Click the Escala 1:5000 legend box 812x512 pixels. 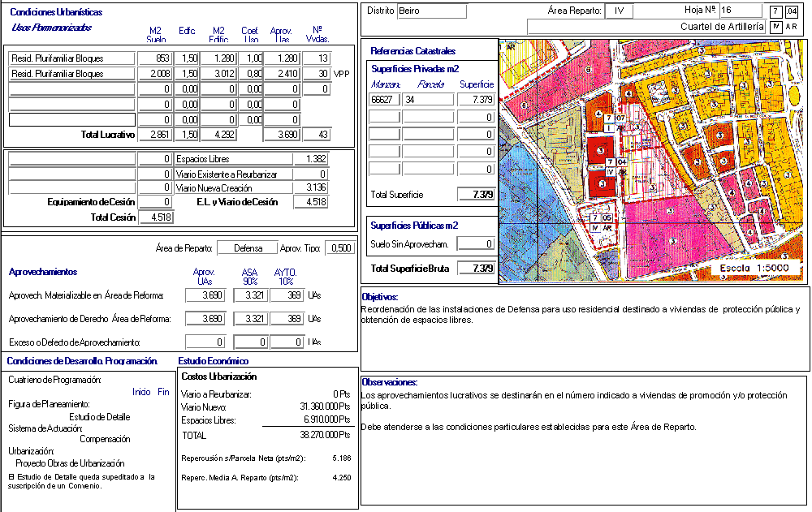(757, 269)
